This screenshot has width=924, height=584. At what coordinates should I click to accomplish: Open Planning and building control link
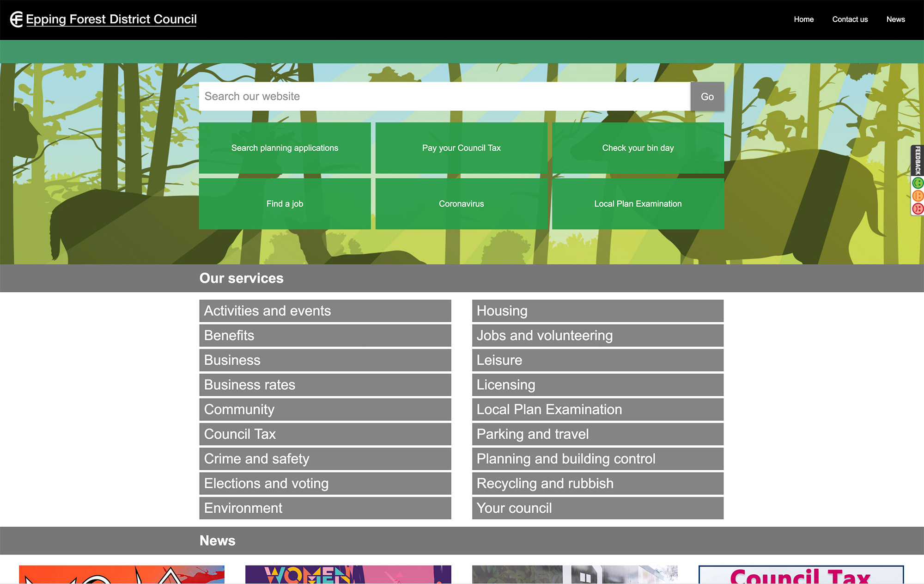tap(597, 459)
